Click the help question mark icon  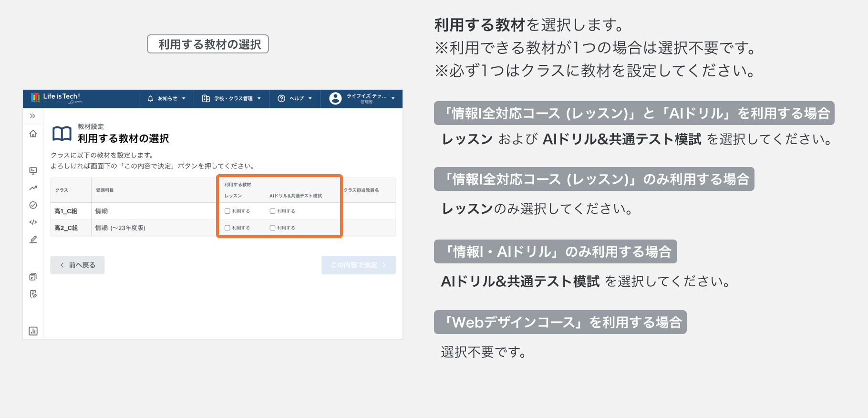tap(281, 99)
